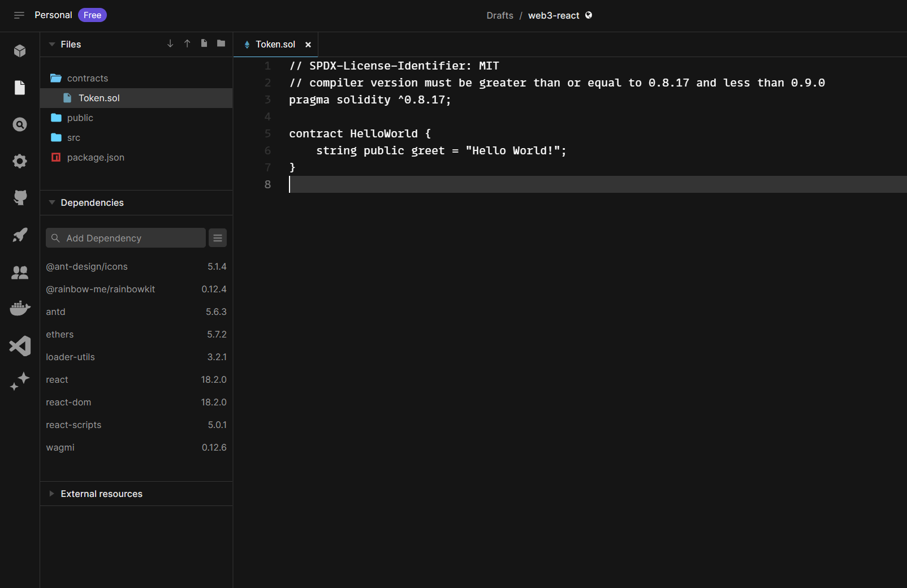Image resolution: width=907 pixels, height=588 pixels.
Task: Open the Configuration gear icon
Action: coord(20,161)
